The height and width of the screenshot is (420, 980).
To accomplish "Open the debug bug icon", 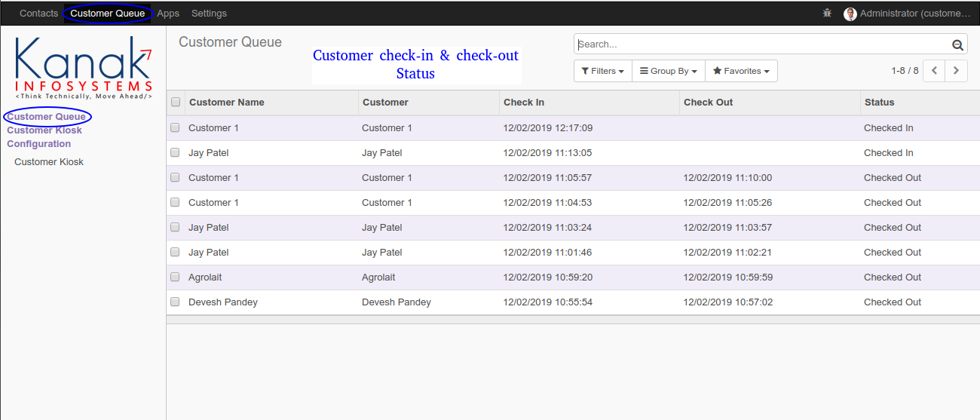I will click(827, 14).
